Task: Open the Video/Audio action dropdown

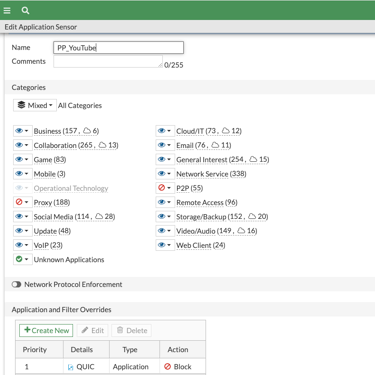Action: point(165,231)
